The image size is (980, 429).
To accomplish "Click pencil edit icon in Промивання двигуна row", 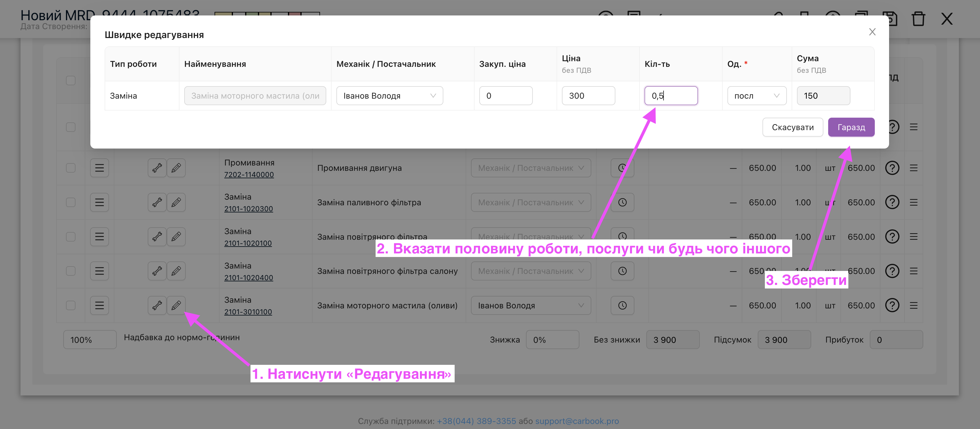I will pos(176,168).
